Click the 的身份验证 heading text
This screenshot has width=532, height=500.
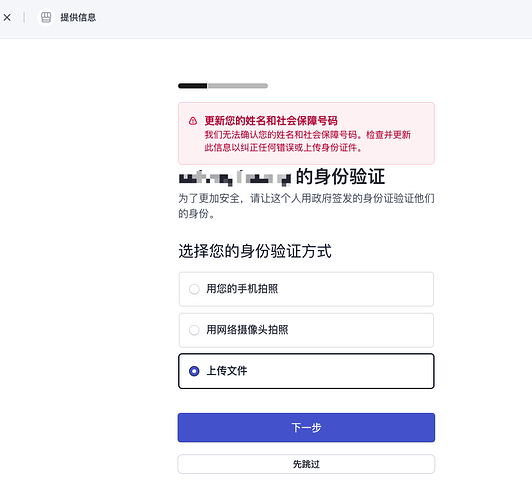tap(340, 176)
